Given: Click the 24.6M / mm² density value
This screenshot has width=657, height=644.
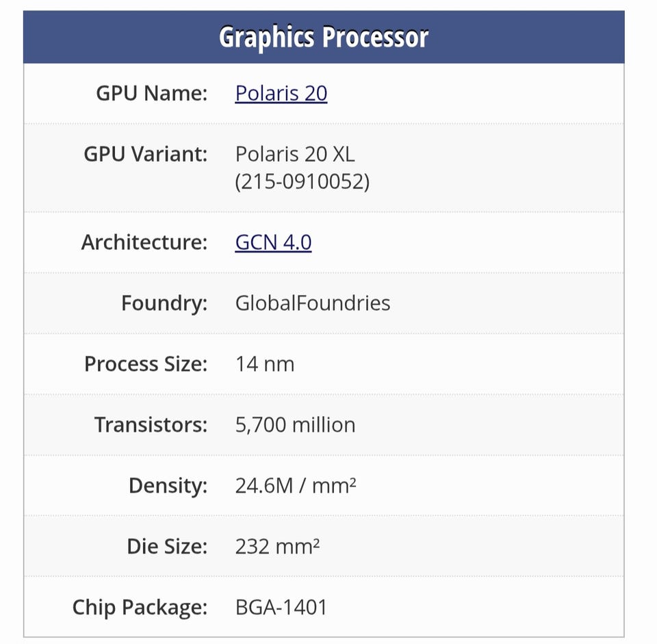Looking at the screenshot, I should 296,486.
